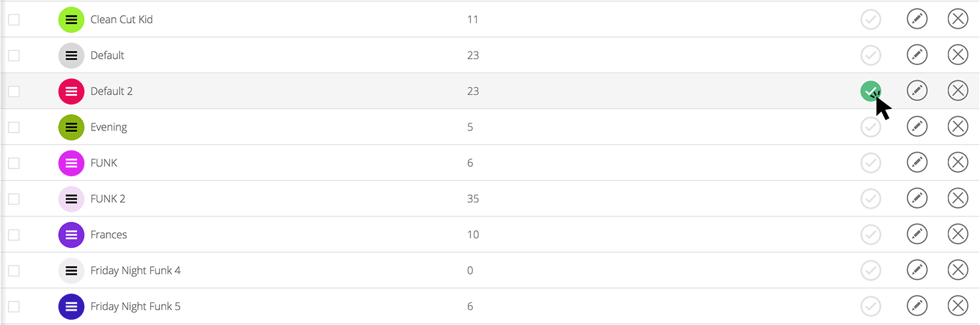Delete the FUNK 2 playlist
Viewport: 980px width, 325px height.
point(958,198)
